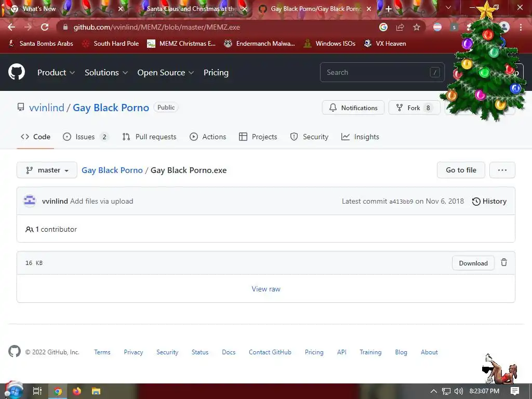Screen dimensions: 532x399
Task: Click the vvinlind avatar in commit row
Action: click(x=30, y=201)
